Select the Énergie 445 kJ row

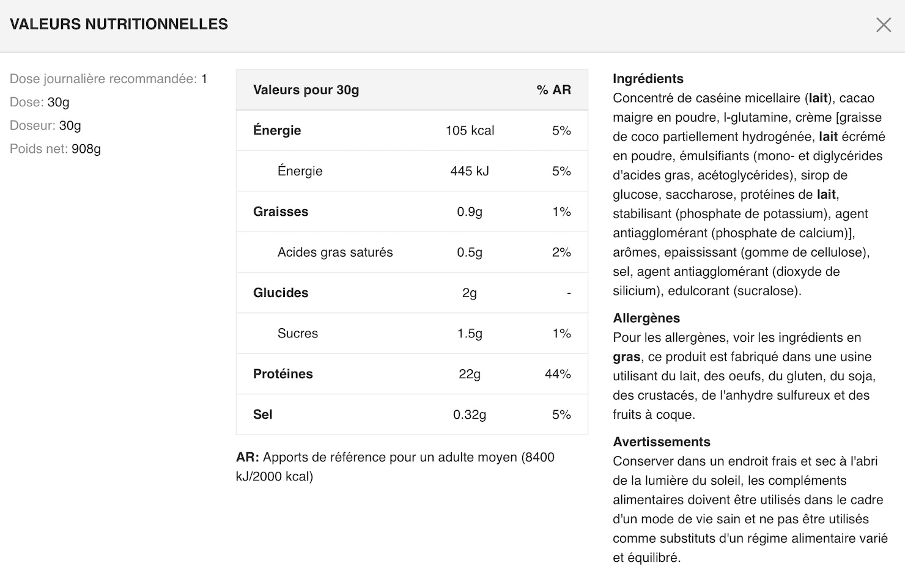pos(412,171)
